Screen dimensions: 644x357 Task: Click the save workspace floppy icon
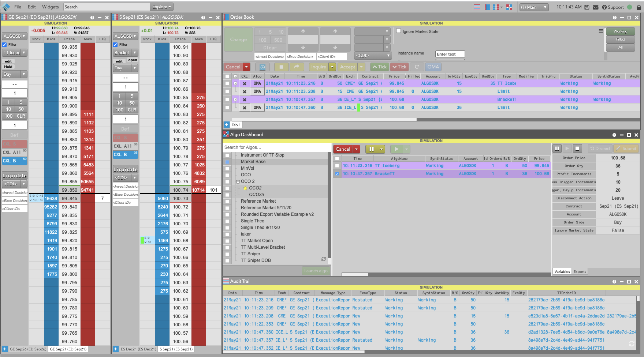pyautogui.click(x=587, y=7)
